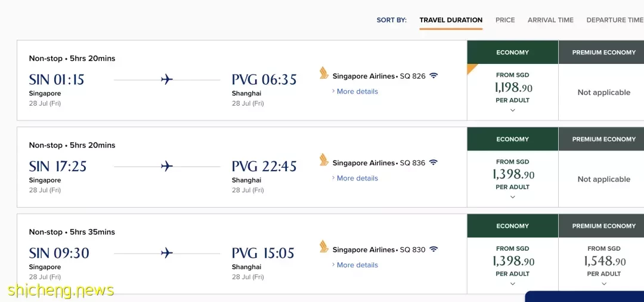Click the Singapore Airlines logo for SQ 830
The image size is (644, 302).
pos(324,246)
